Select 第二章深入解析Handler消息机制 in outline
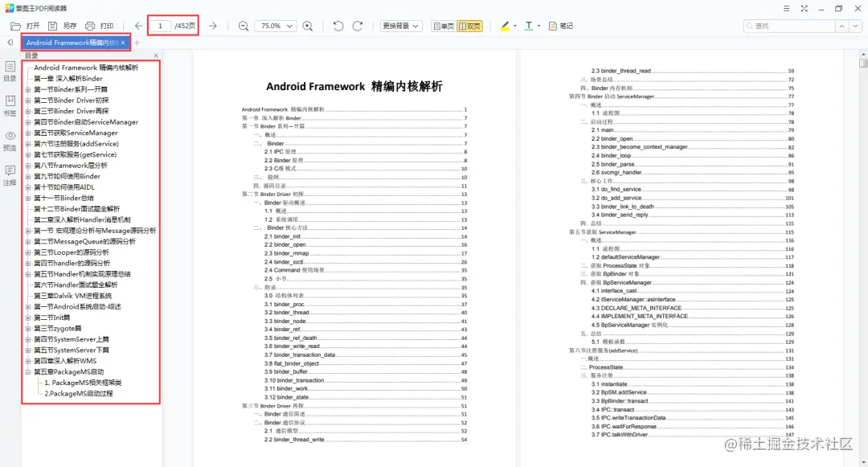The width and height of the screenshot is (868, 467). pos(83,219)
